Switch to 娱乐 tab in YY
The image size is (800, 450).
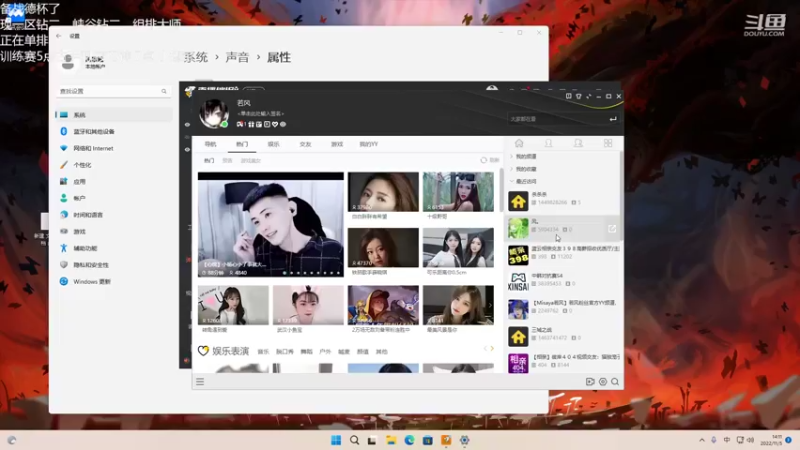tap(273, 144)
